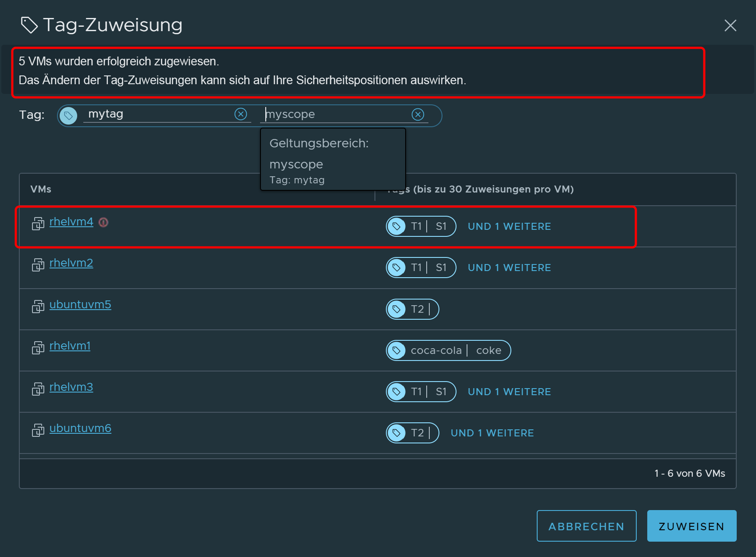This screenshot has height=557, width=756.
Task: Expand UND 1 WEITERE for rhelvm4
Action: (509, 226)
